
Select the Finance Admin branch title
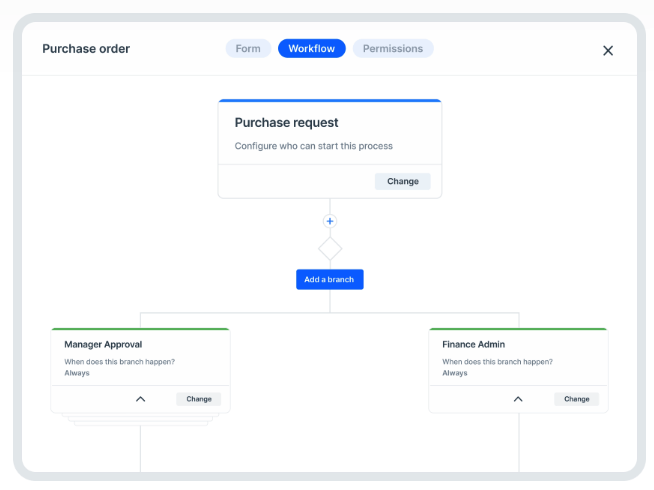(x=473, y=345)
